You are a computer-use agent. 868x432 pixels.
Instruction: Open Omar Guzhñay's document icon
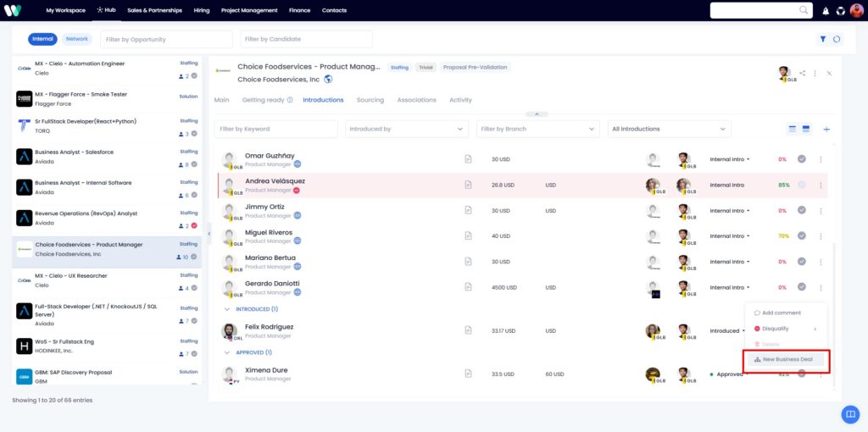pos(468,159)
